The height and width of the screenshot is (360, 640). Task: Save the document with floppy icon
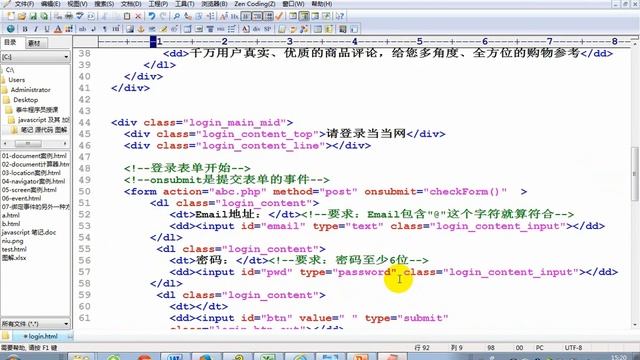click(x=33, y=16)
